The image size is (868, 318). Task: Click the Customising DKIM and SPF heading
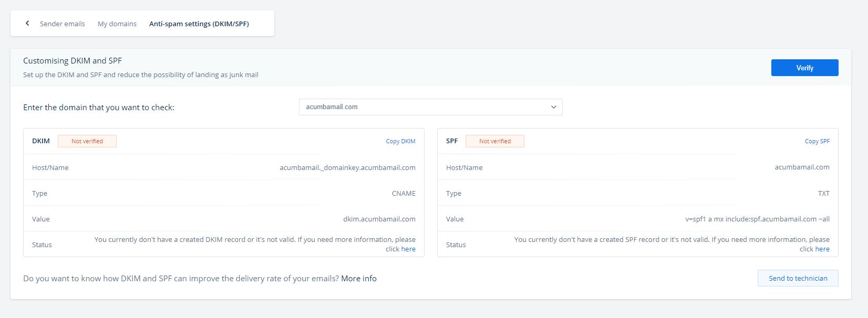[x=73, y=61]
